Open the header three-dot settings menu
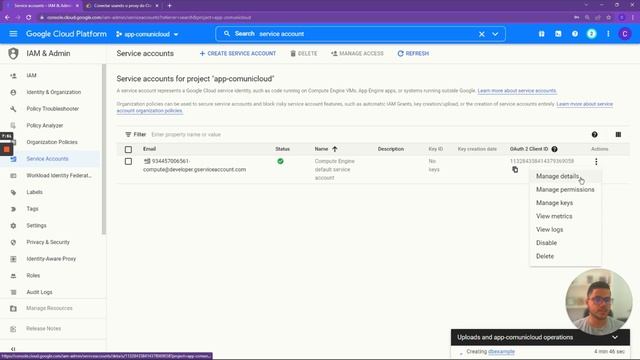 tap(608, 34)
